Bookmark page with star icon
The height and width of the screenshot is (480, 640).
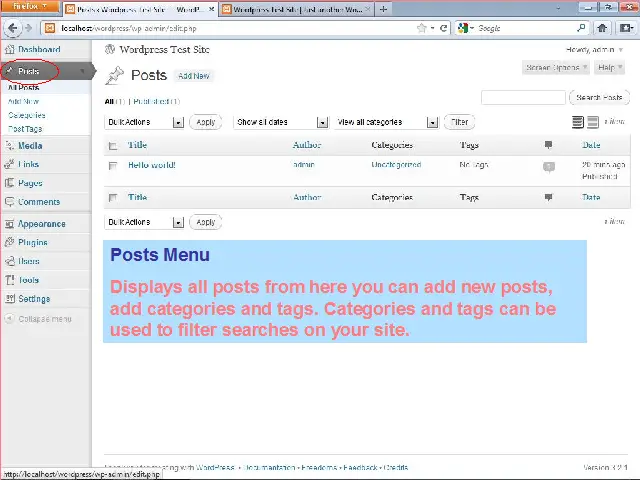tap(421, 28)
